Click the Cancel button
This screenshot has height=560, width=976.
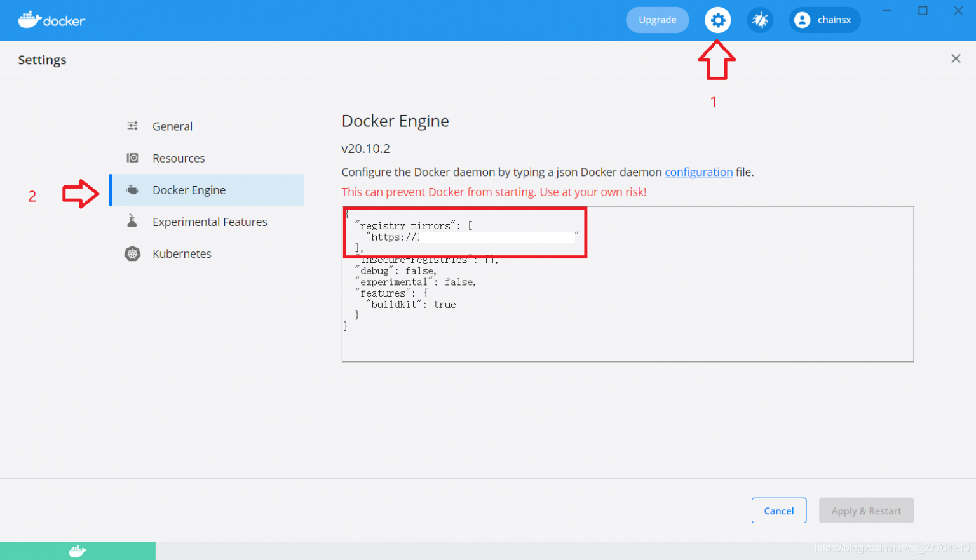click(779, 510)
